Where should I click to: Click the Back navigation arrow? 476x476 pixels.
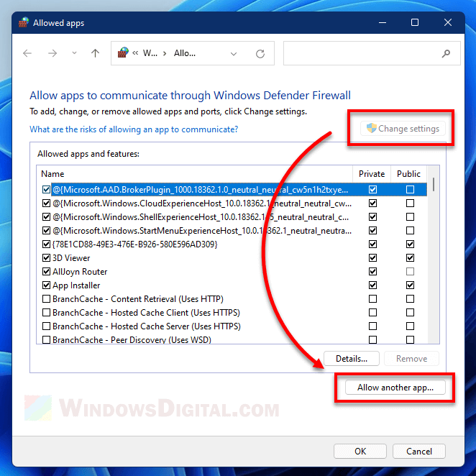[27, 53]
